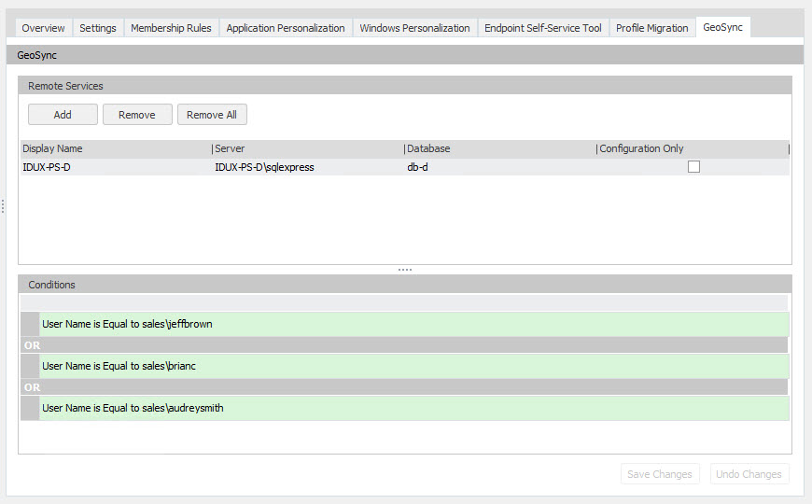
Task: Click the Remove All button
Action: 212,115
